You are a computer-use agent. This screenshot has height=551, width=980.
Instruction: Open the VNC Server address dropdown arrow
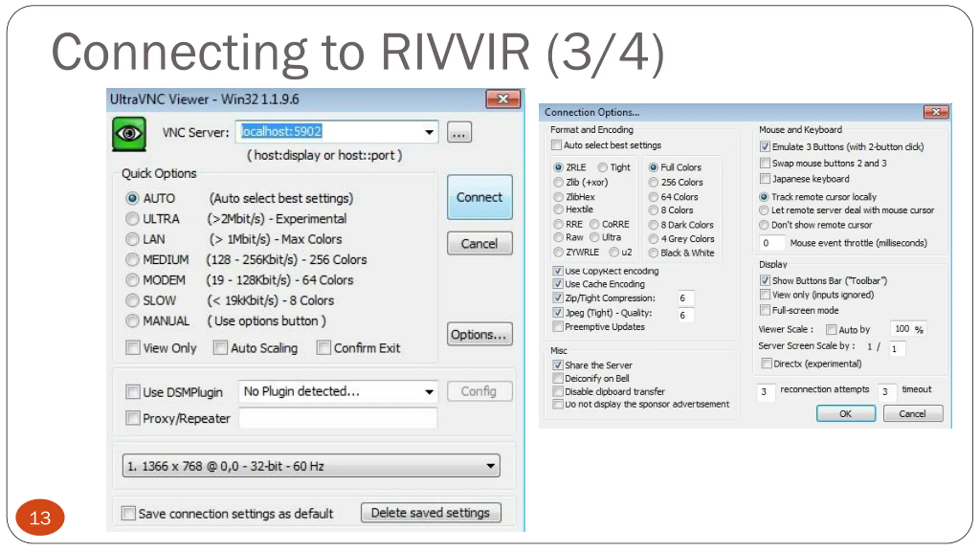429,132
